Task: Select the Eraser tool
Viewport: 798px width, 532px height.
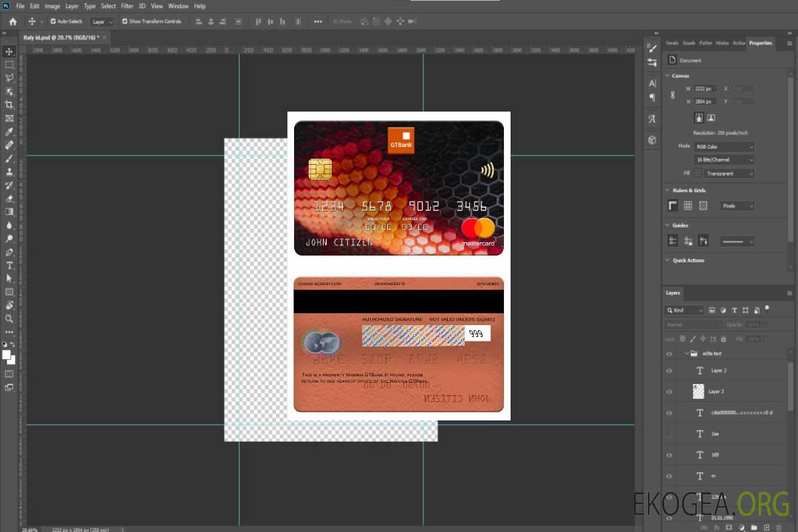Action: point(9,199)
